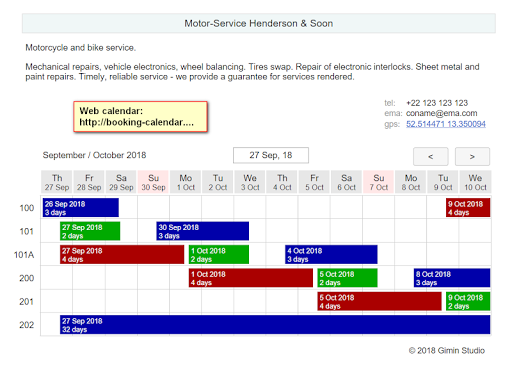The width and height of the screenshot is (512, 367).
Task: Open the 32 days booking in row 202
Action: [275, 325]
